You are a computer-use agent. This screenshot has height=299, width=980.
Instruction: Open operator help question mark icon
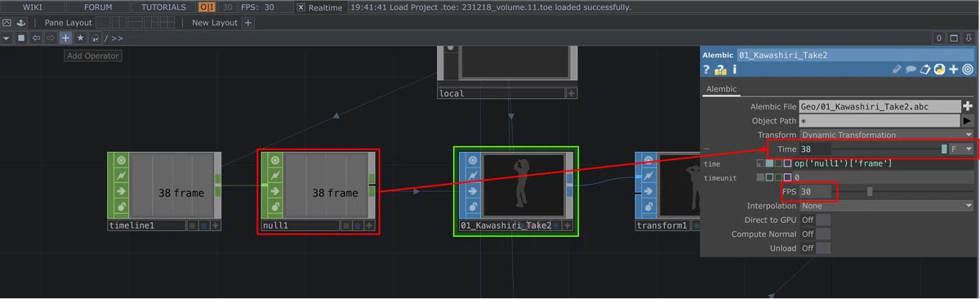(x=706, y=70)
